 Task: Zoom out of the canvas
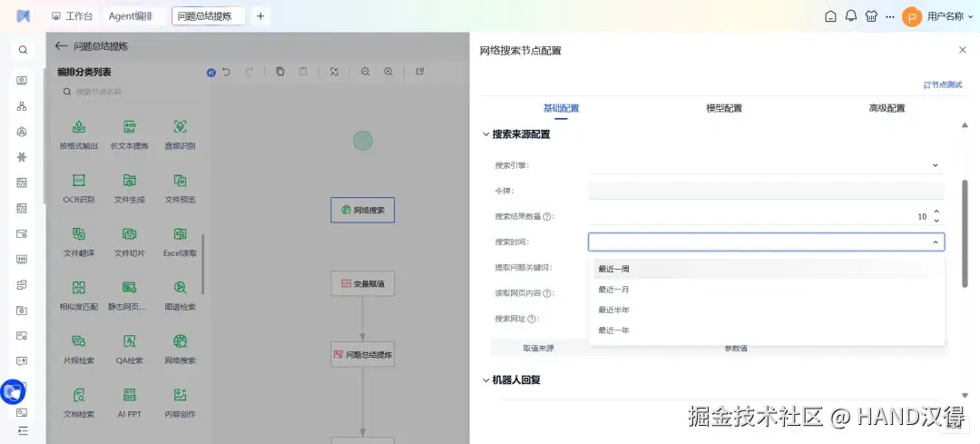pyautogui.click(x=366, y=72)
